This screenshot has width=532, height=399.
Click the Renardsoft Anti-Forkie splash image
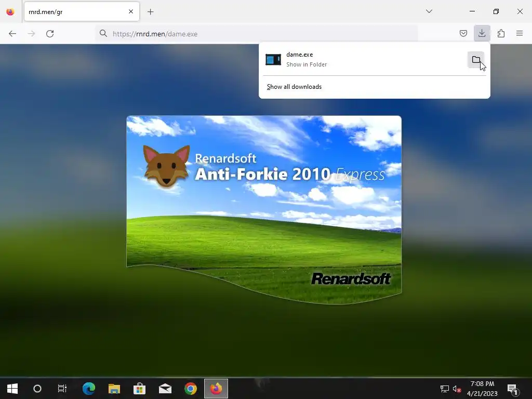point(264,210)
